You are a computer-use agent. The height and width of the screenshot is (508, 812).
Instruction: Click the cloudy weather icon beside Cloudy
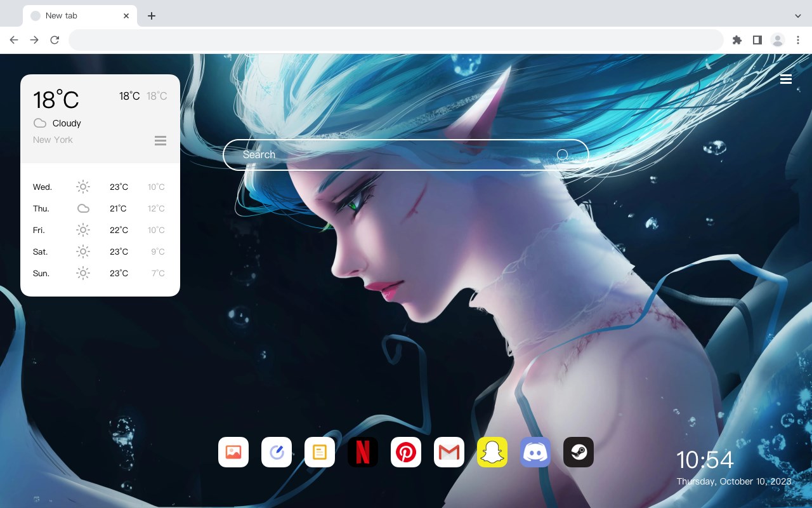tap(40, 123)
